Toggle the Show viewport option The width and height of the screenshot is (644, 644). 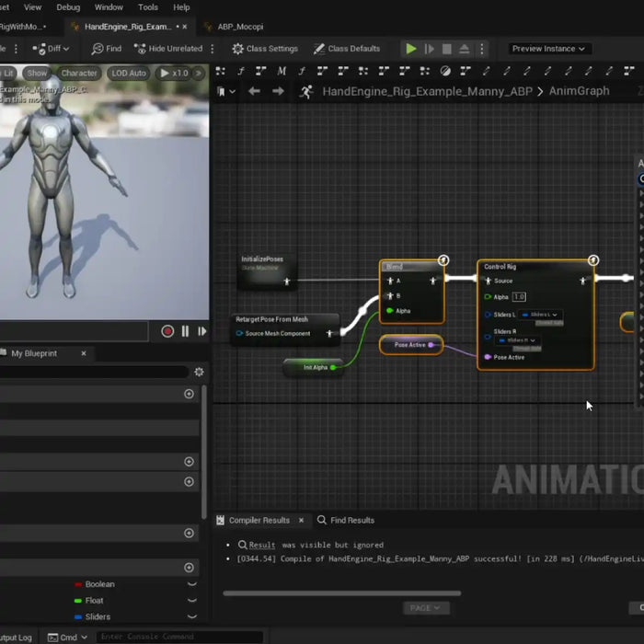click(x=37, y=73)
